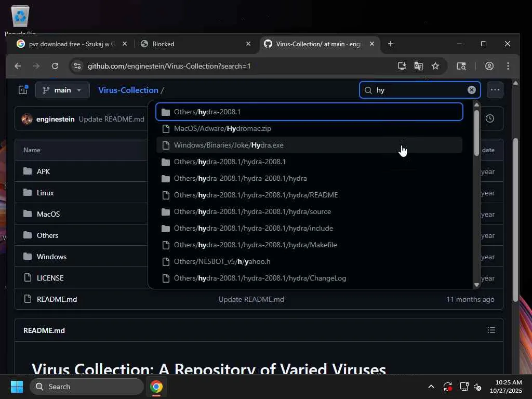Click the Windows taskbar Search box
The image size is (532, 399).
87,387
